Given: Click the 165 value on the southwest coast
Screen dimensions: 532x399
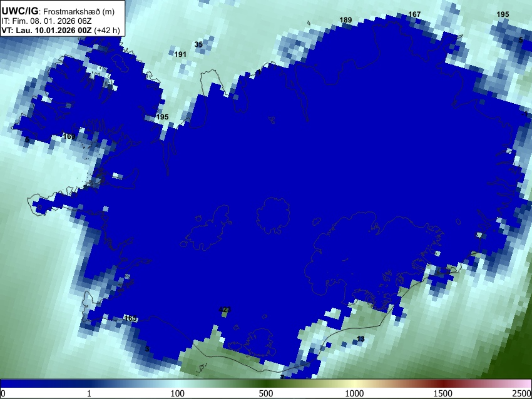Looking at the screenshot, I should point(131,318).
